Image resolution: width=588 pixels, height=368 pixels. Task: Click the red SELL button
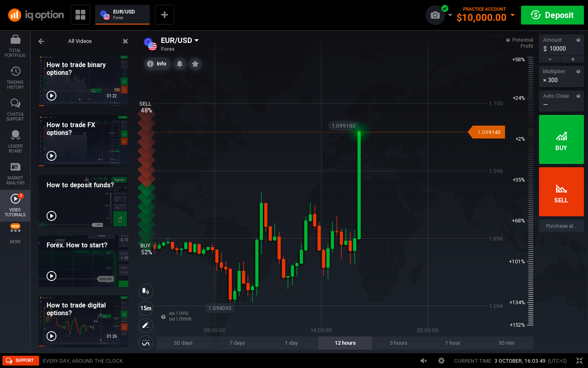561,192
